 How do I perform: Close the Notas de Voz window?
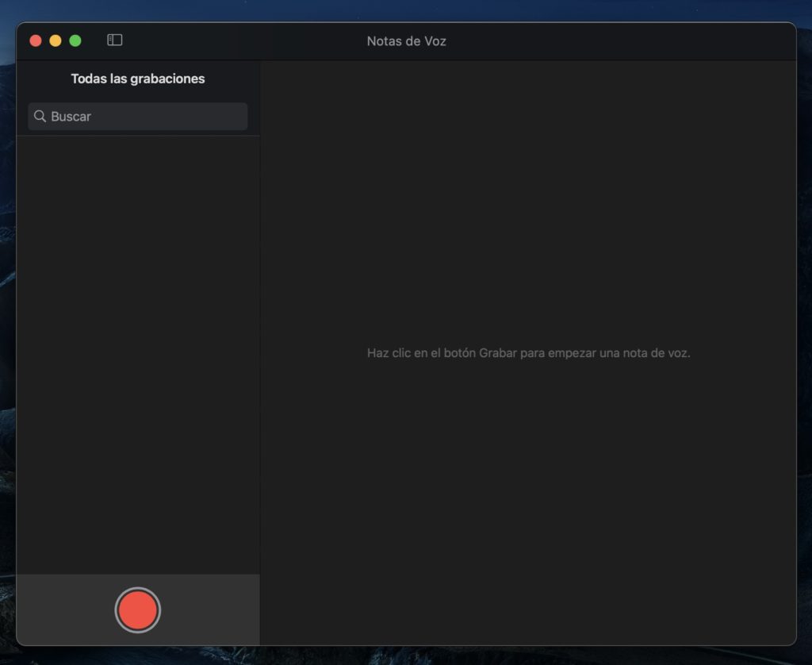click(x=36, y=40)
